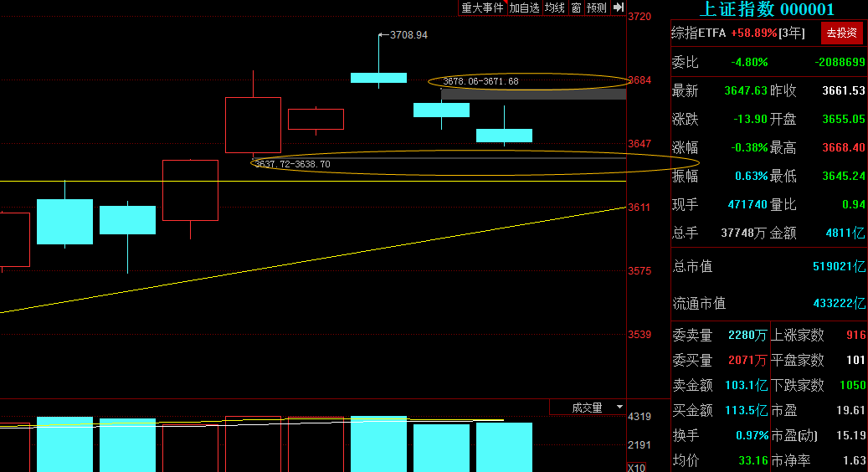This screenshot has height=472, width=868.
Task: Click the 下跌家数 value 1050
Action: pos(852,385)
